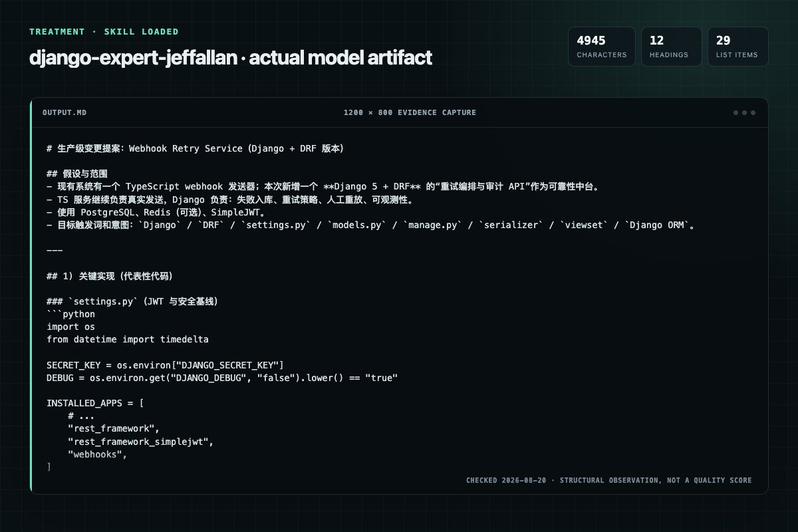Click the 4945 characters stat card

tap(601, 47)
